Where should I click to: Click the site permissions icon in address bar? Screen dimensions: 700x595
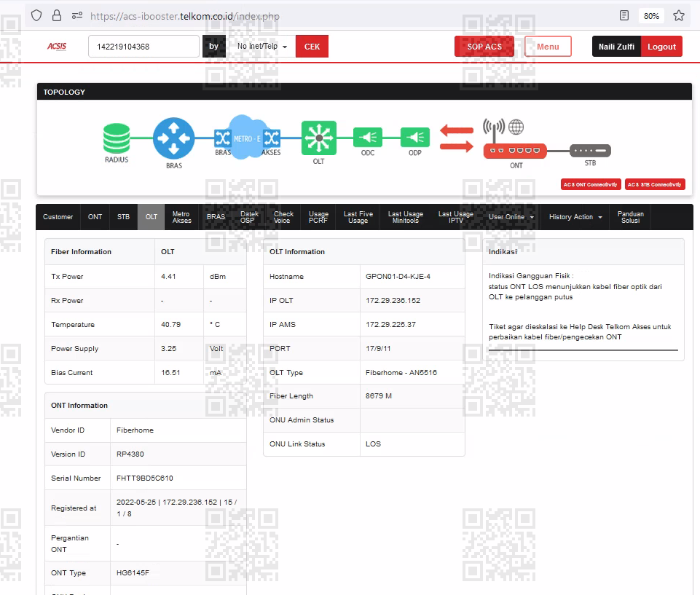pyautogui.click(x=77, y=15)
